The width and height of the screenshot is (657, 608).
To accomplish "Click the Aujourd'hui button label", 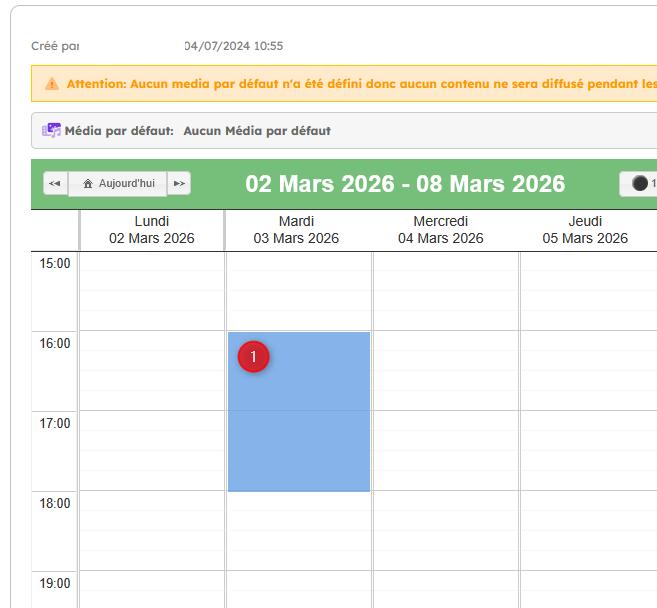I will pyautogui.click(x=126, y=184).
